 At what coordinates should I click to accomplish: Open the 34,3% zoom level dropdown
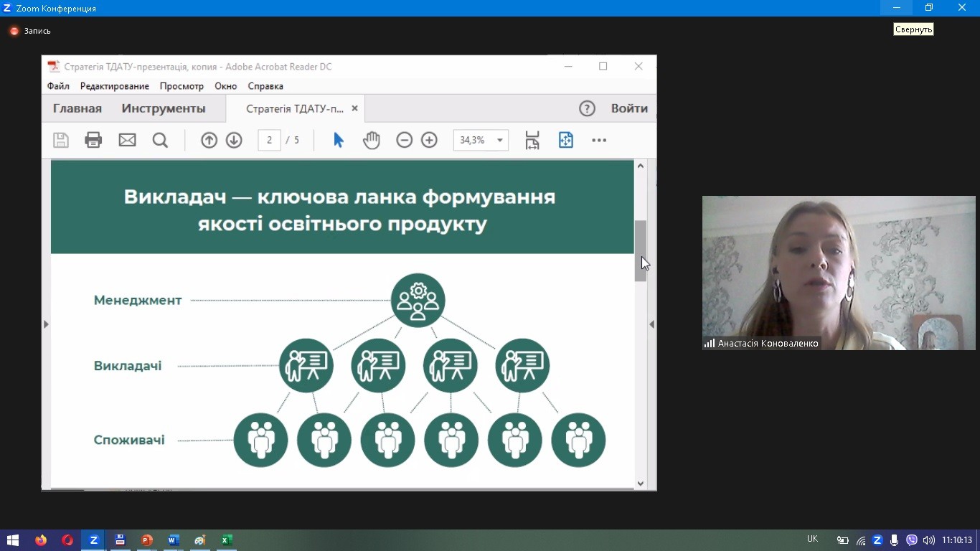coord(499,141)
